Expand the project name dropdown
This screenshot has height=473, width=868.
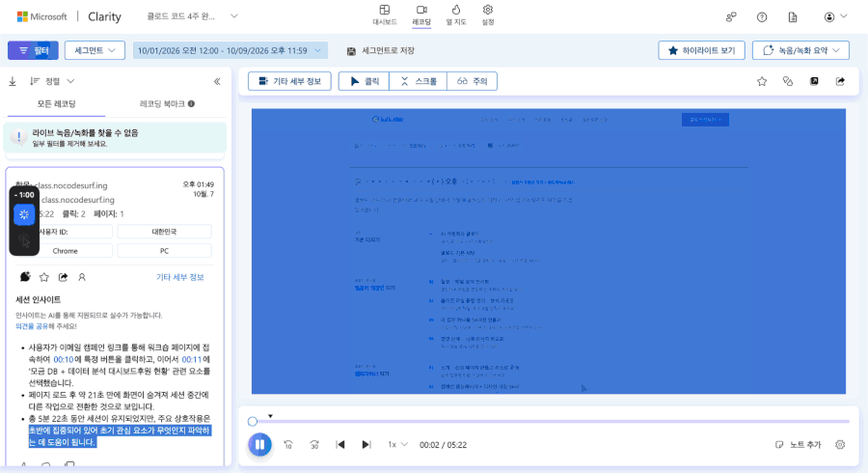coord(234,16)
